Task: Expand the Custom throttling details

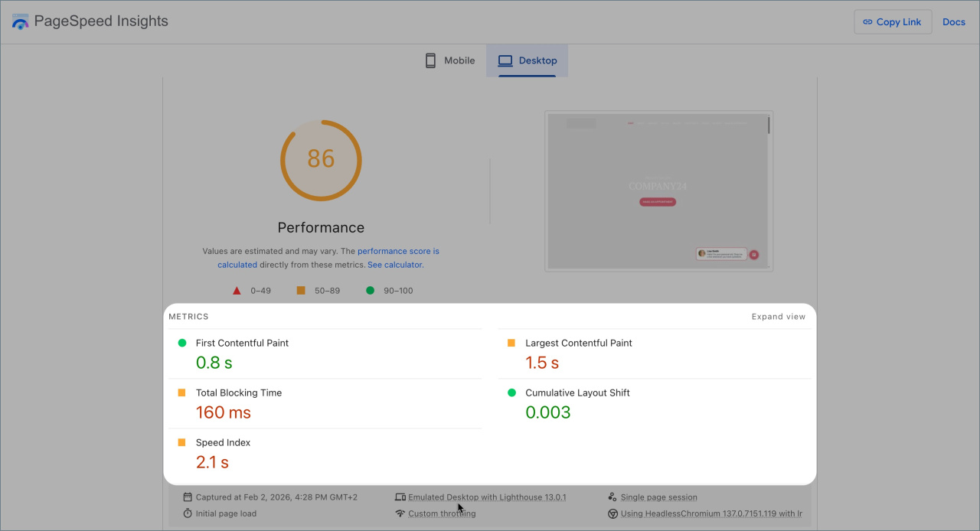Action: click(442, 514)
